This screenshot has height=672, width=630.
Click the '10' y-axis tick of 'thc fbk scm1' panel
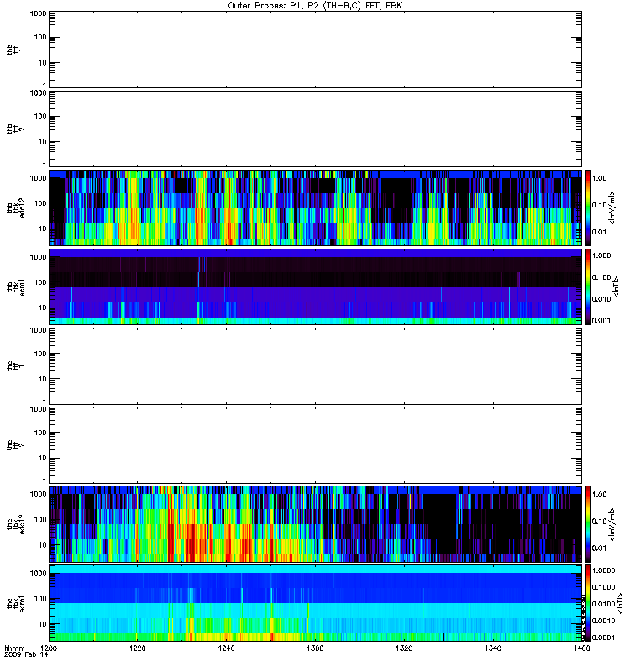click(42, 624)
